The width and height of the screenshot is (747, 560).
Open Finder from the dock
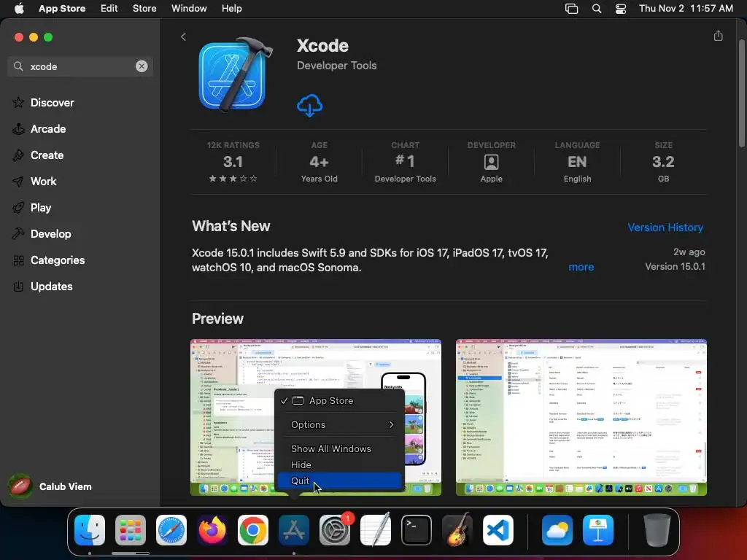click(90, 529)
